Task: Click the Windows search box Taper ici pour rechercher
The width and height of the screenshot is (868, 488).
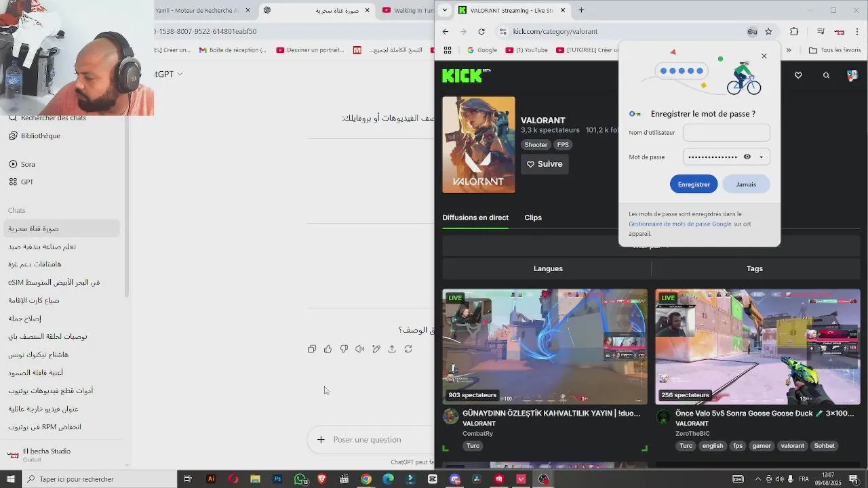Action: (x=98, y=479)
